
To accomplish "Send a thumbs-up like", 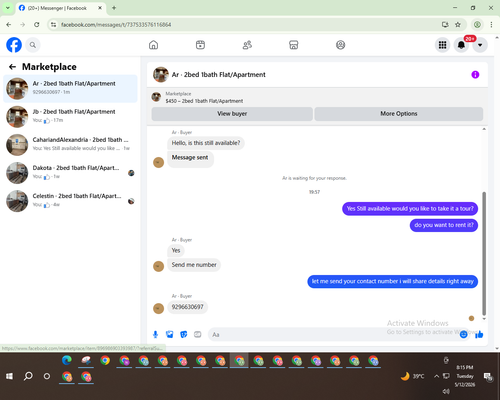I will tap(479, 334).
